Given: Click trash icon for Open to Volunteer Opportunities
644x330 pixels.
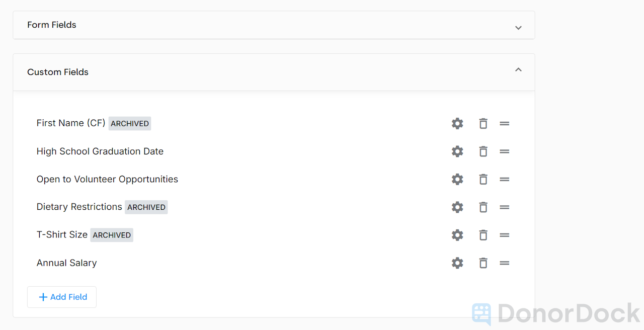Looking at the screenshot, I should point(483,179).
